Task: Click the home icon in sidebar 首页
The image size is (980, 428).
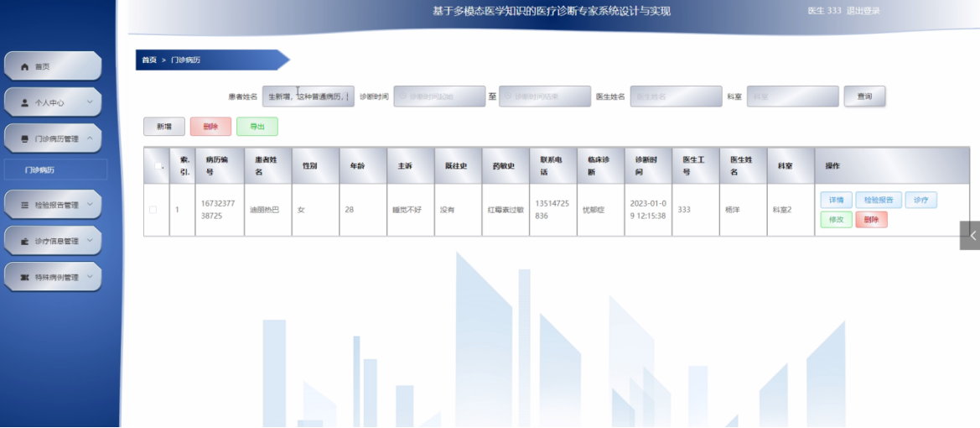Action: (x=24, y=66)
